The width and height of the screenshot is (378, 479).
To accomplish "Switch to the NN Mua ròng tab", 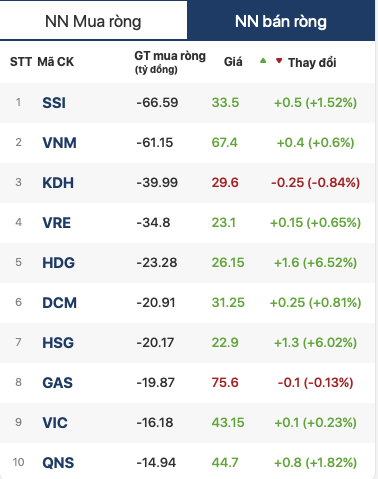I will (93, 21).
